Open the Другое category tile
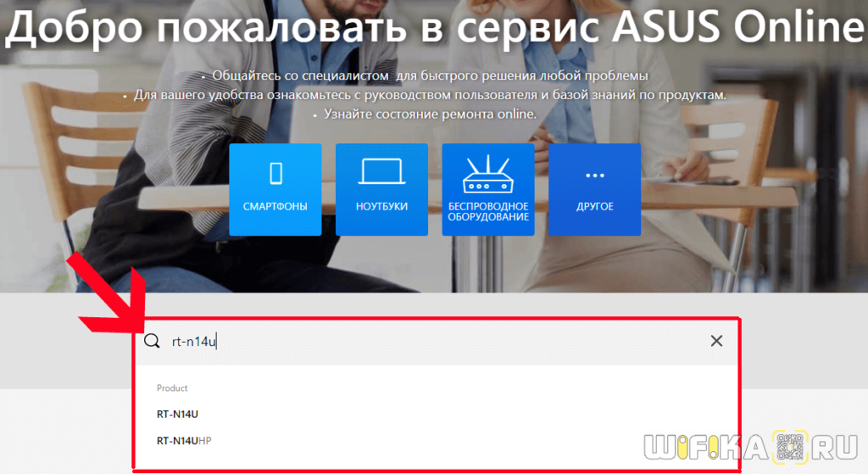The image size is (868, 474). pyautogui.click(x=594, y=189)
